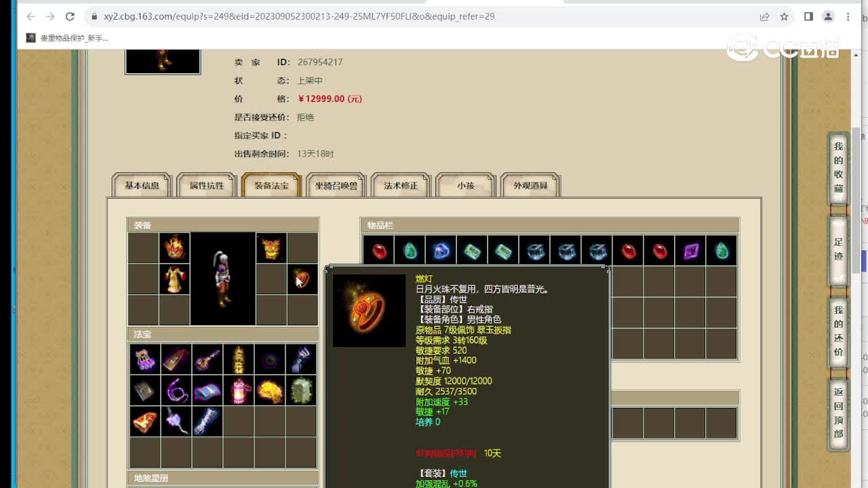Click the 拒绝 bargaining value

click(x=305, y=117)
